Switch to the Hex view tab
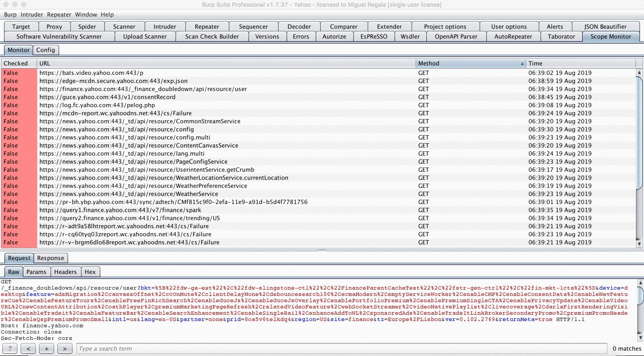Viewport: 644px width, 356px height. [90, 272]
